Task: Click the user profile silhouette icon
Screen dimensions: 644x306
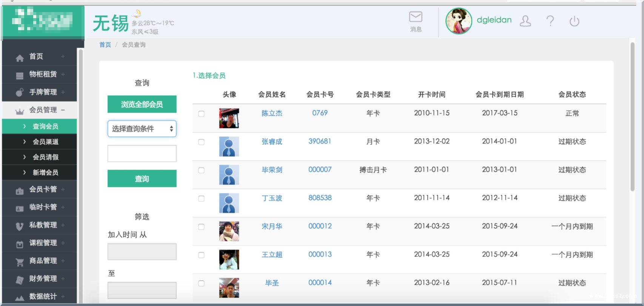Action: pos(525,21)
